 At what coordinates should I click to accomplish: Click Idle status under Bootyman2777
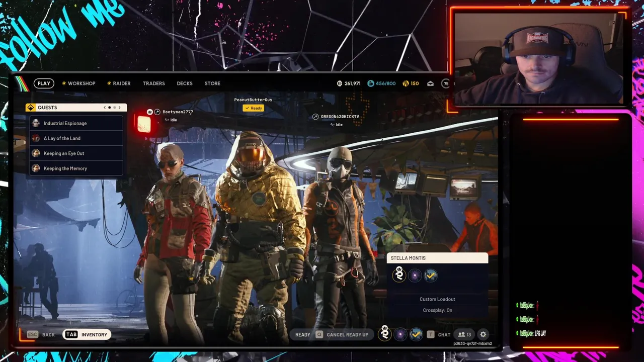pyautogui.click(x=171, y=120)
